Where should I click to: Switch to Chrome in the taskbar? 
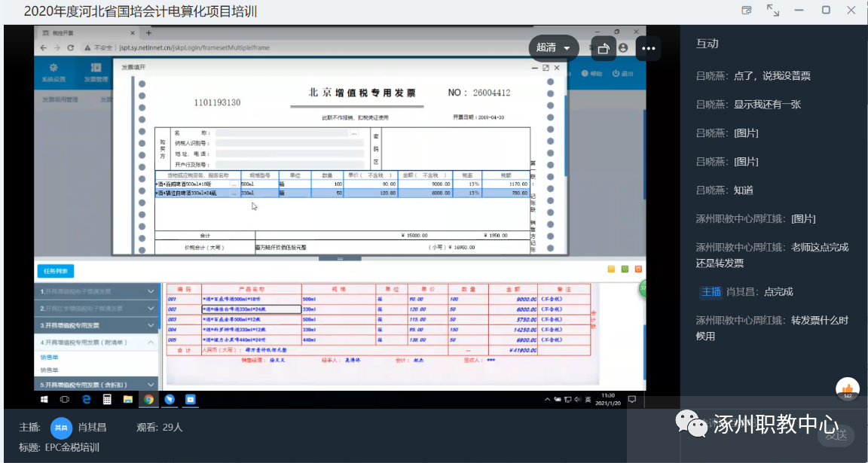point(149,399)
